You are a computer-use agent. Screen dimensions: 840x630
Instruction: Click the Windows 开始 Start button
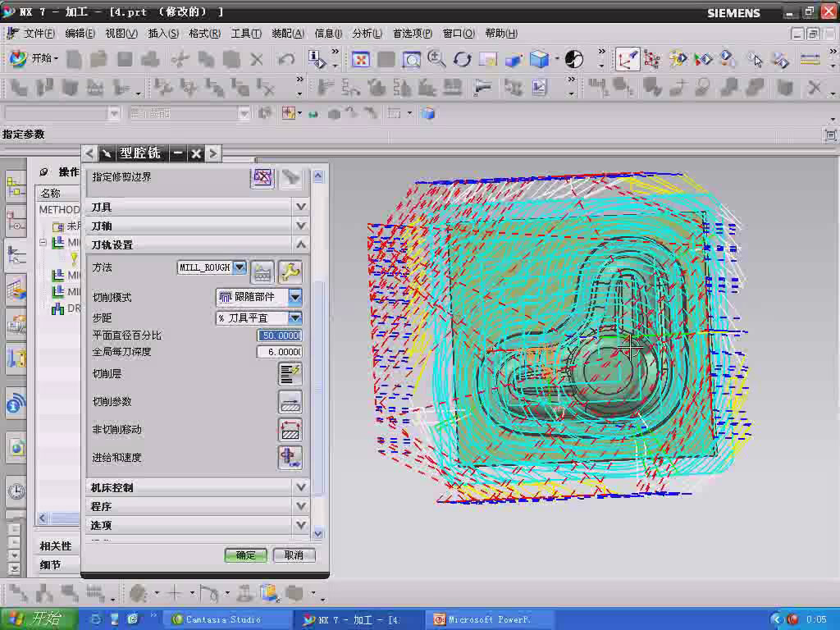38,619
